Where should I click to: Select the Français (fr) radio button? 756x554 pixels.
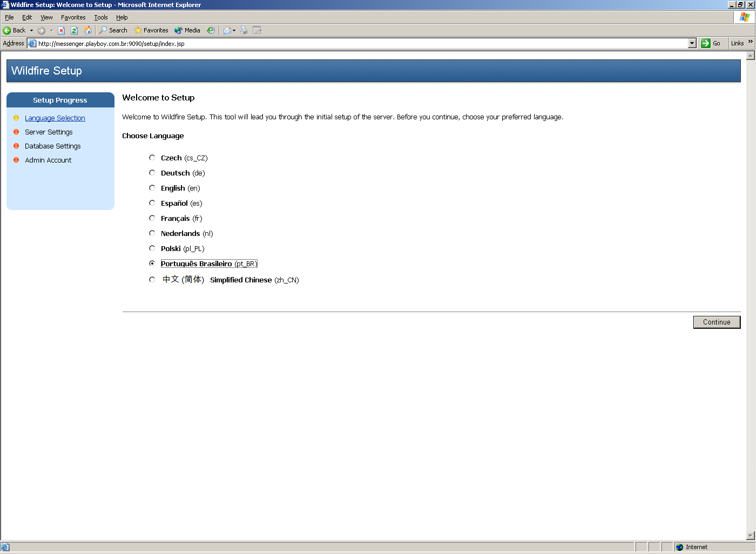(x=152, y=218)
